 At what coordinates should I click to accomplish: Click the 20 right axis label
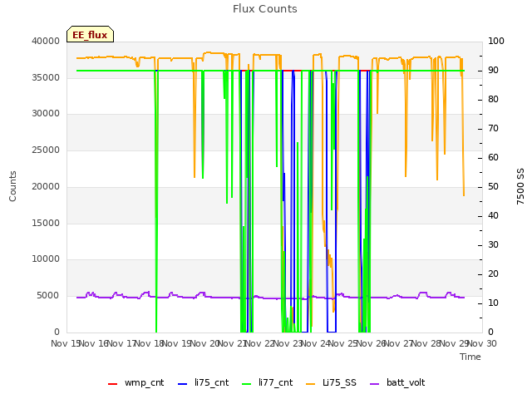click(493, 273)
